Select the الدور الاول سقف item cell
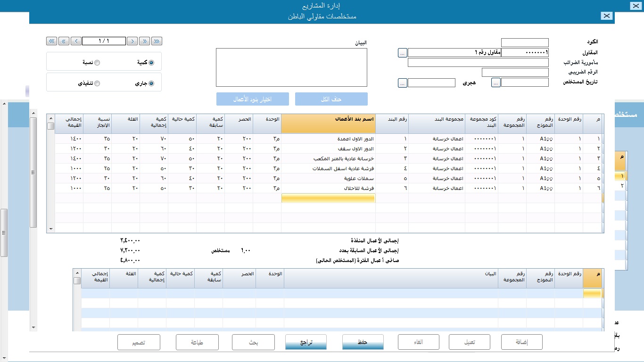 coord(328,148)
